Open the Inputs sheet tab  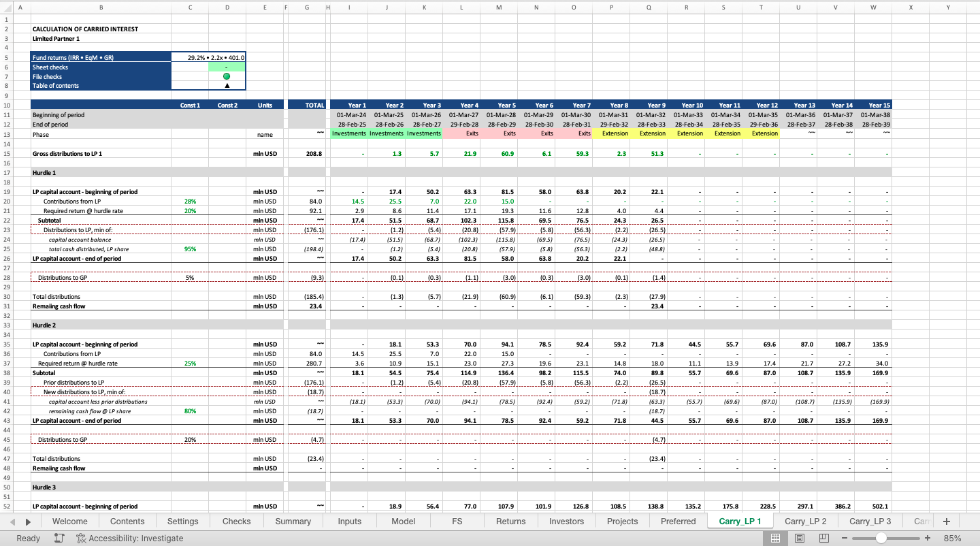[x=350, y=521]
